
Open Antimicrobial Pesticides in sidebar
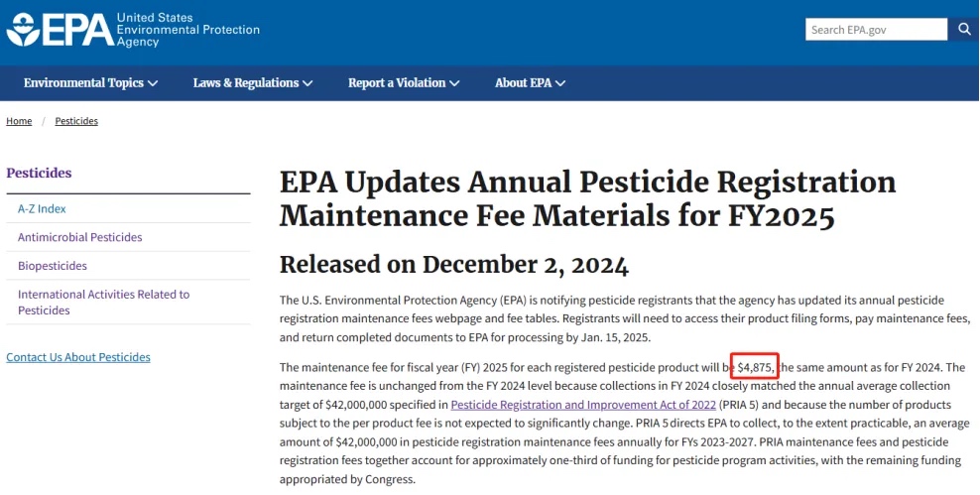click(x=80, y=237)
